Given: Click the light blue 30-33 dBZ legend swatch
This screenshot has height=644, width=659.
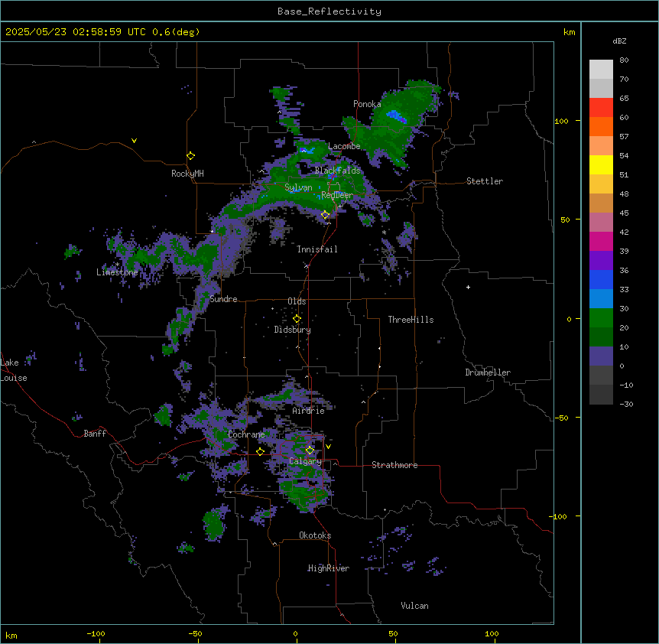Looking at the screenshot, I should tap(601, 299).
